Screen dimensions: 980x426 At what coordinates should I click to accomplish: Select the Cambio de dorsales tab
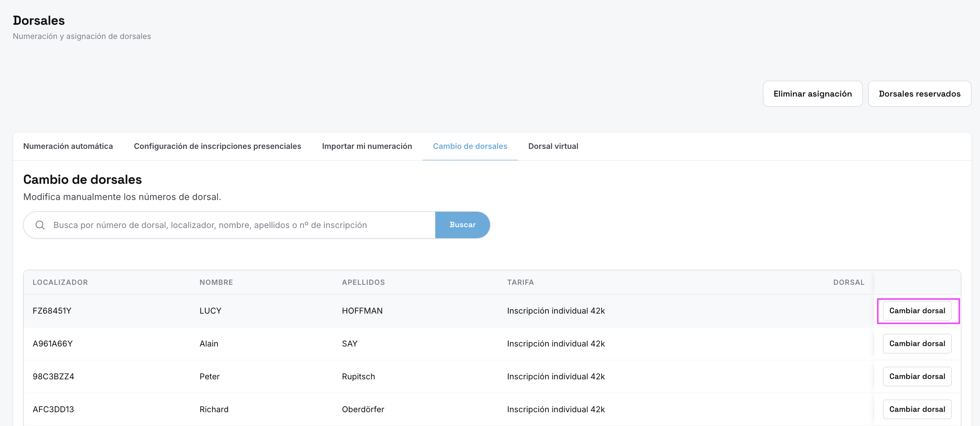(x=470, y=146)
